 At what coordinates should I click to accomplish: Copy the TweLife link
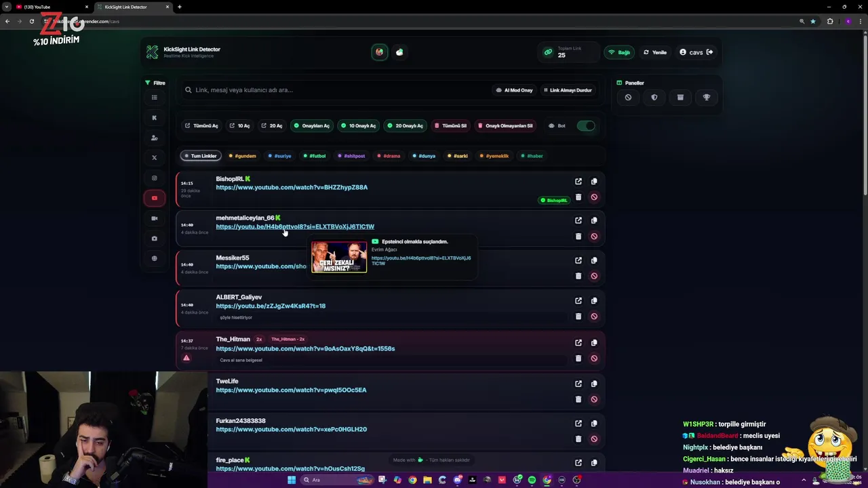pyautogui.click(x=594, y=384)
